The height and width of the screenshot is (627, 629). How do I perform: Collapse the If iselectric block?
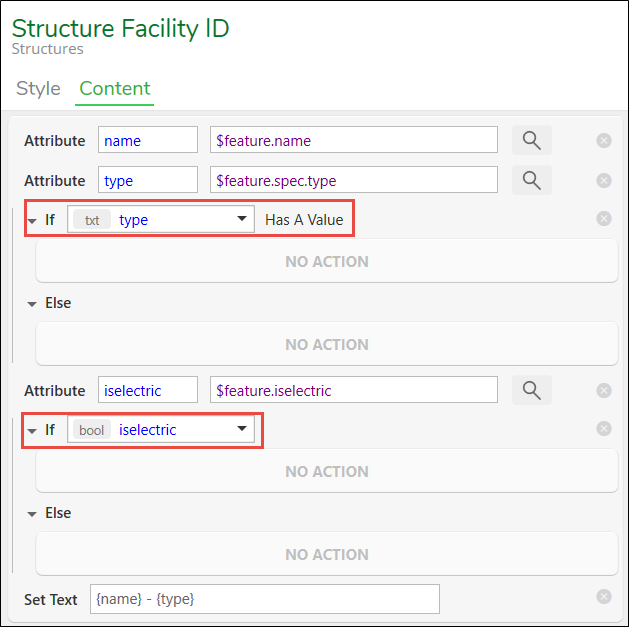(32, 431)
